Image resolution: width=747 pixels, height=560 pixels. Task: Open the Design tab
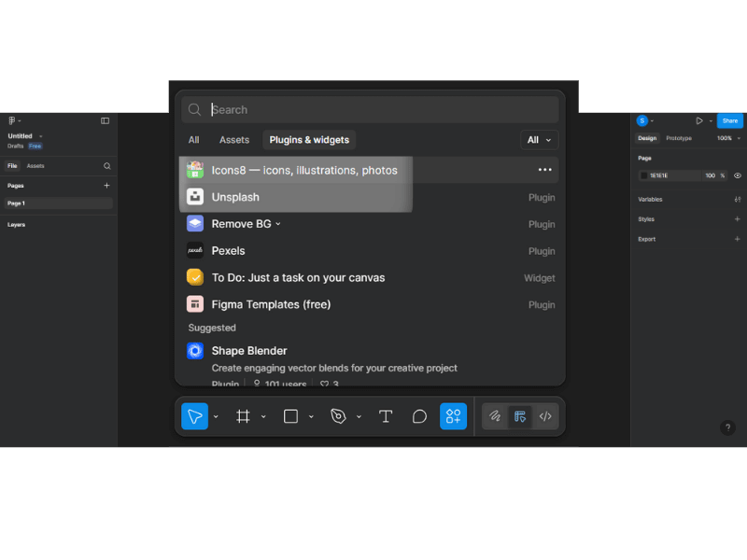point(647,138)
